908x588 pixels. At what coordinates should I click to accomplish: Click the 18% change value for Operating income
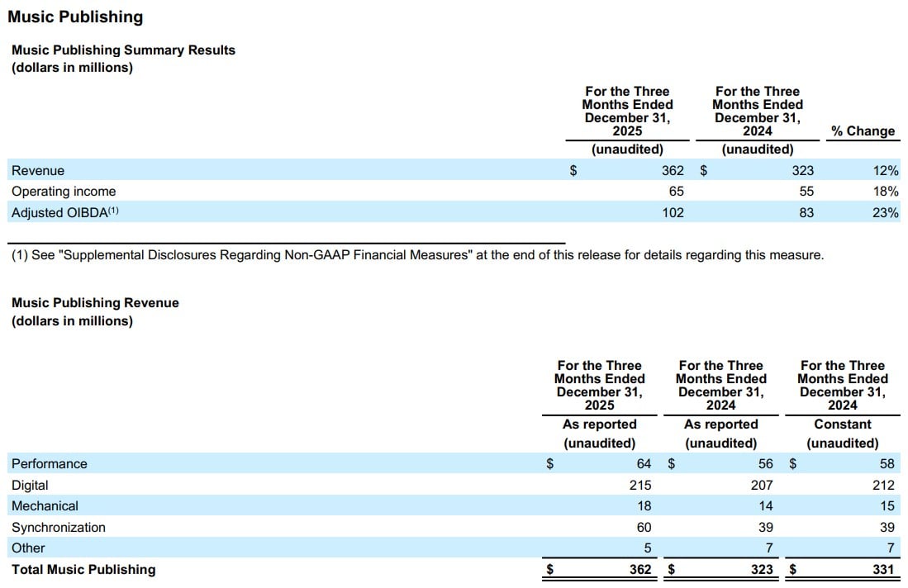(886, 191)
